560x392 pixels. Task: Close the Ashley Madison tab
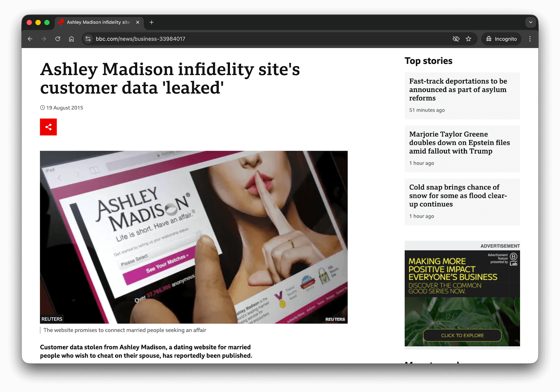coord(138,22)
